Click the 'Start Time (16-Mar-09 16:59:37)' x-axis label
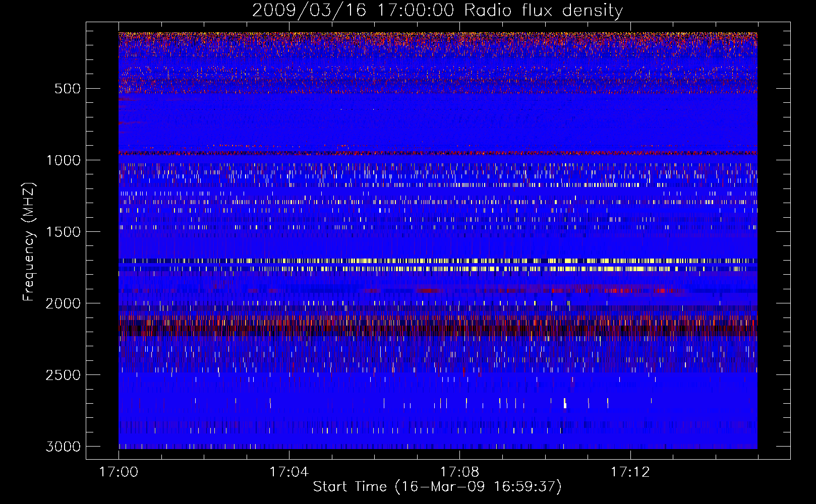 (437, 487)
